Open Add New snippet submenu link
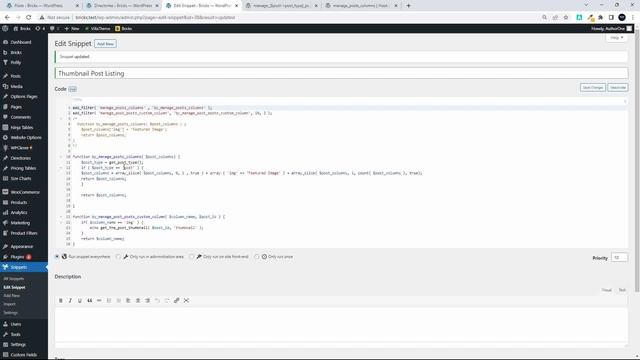640x360 pixels. click(11, 296)
